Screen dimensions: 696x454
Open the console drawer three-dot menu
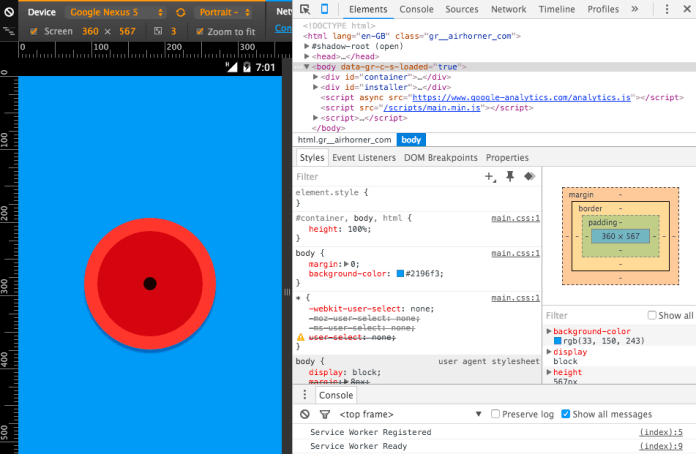click(304, 395)
